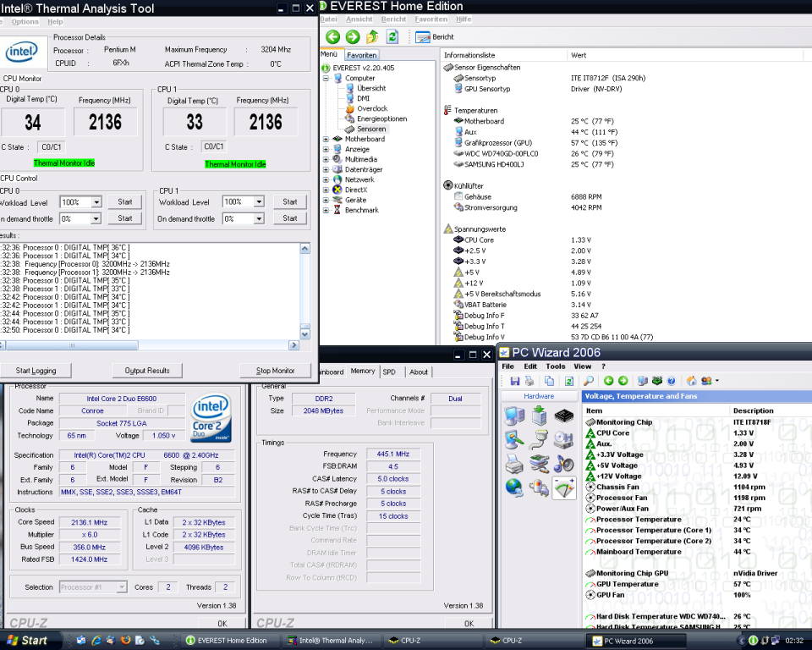
Task: Expand the Benchmark tree node
Action: point(326,210)
